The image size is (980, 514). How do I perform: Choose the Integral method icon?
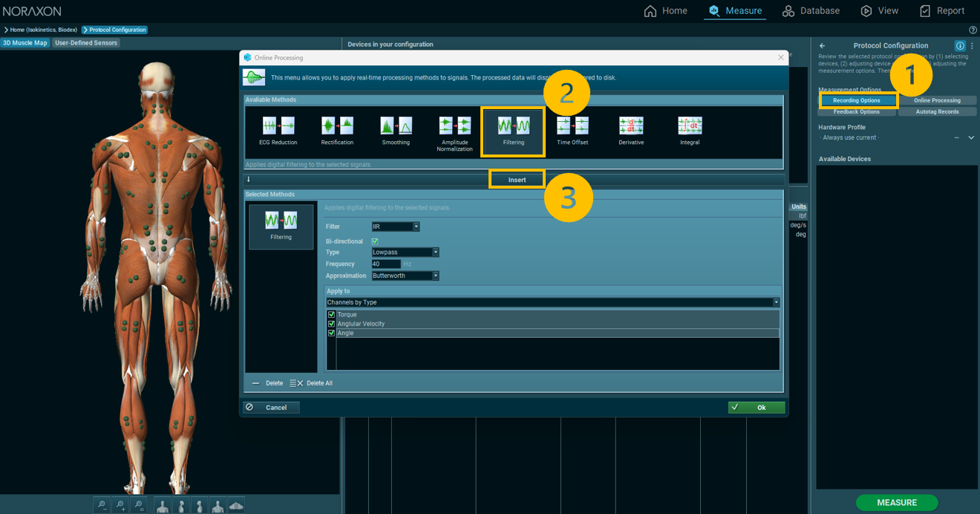pyautogui.click(x=690, y=126)
